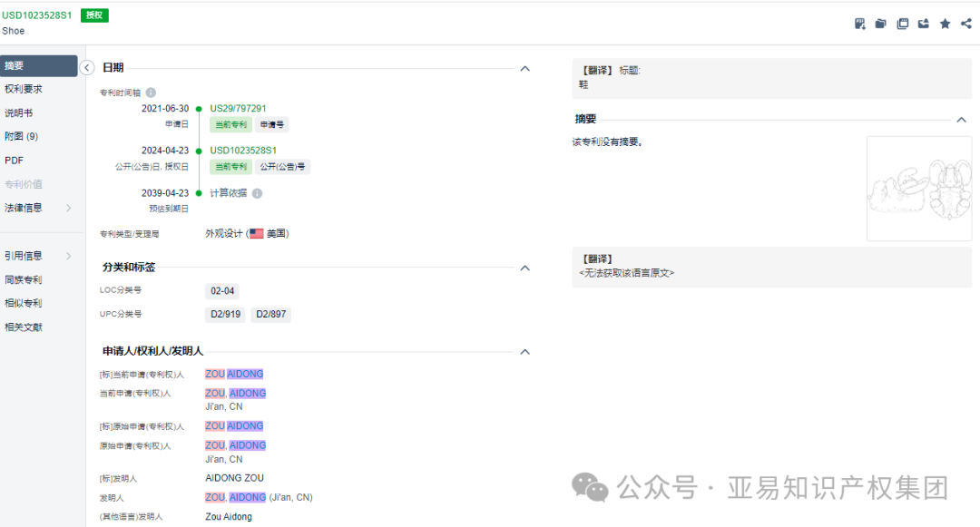Click the inventor link ZOU AIDONG
The width and height of the screenshot is (980, 527).
click(235, 373)
